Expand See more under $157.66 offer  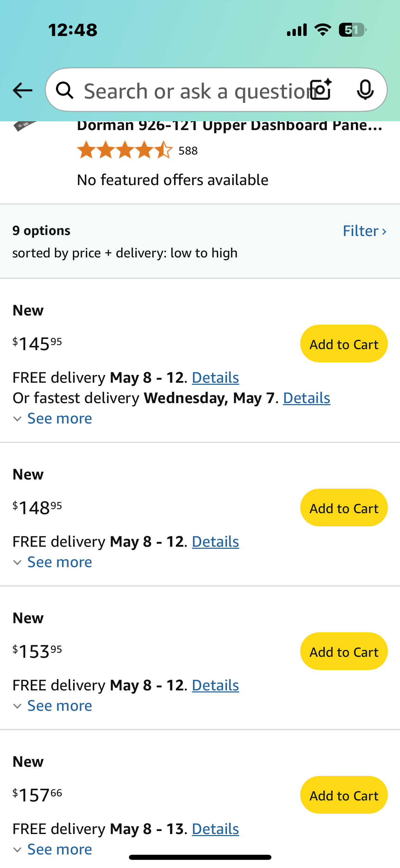coord(53,849)
